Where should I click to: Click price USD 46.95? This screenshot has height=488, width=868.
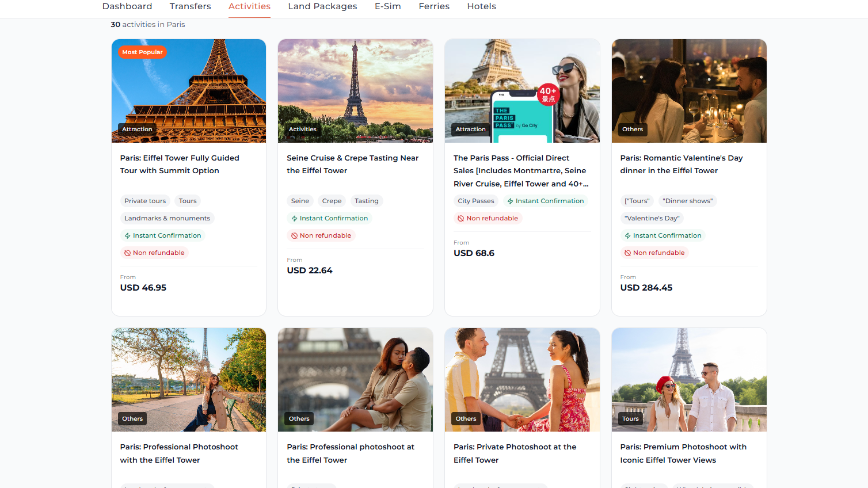coord(143,288)
